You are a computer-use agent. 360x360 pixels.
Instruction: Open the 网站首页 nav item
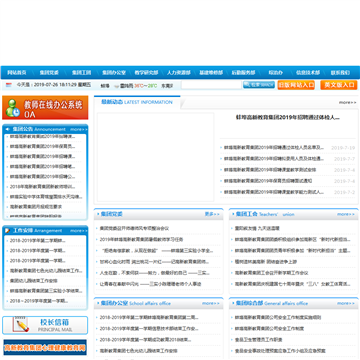(17, 72)
